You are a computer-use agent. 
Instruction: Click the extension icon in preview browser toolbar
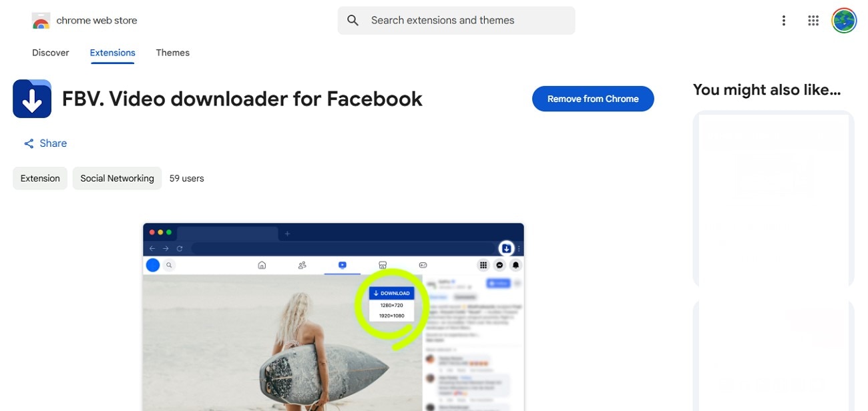tap(506, 248)
